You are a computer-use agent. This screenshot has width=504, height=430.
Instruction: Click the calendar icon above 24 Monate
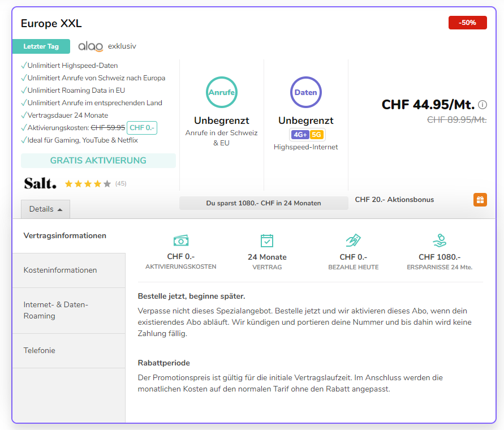[267, 240]
